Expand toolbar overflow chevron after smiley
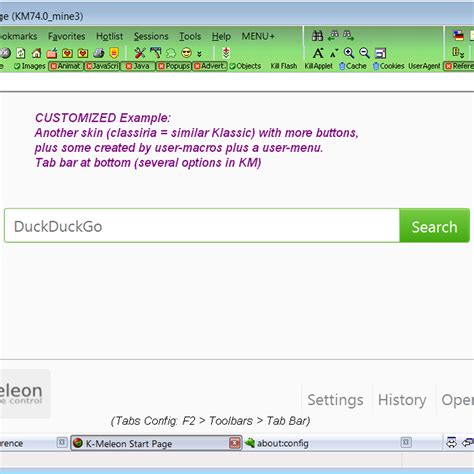Image resolution: width=474 pixels, height=474 pixels. click(199, 54)
